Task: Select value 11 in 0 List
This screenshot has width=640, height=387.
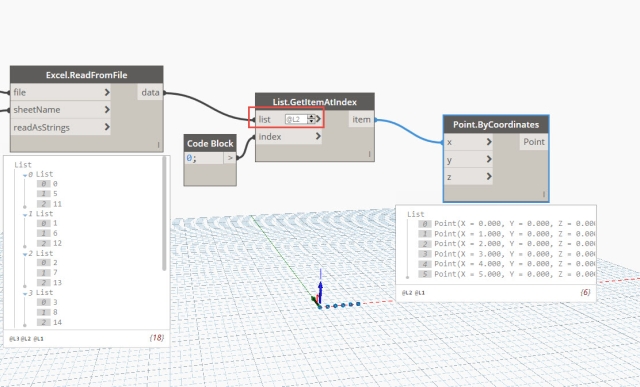Action: pyautogui.click(x=57, y=204)
